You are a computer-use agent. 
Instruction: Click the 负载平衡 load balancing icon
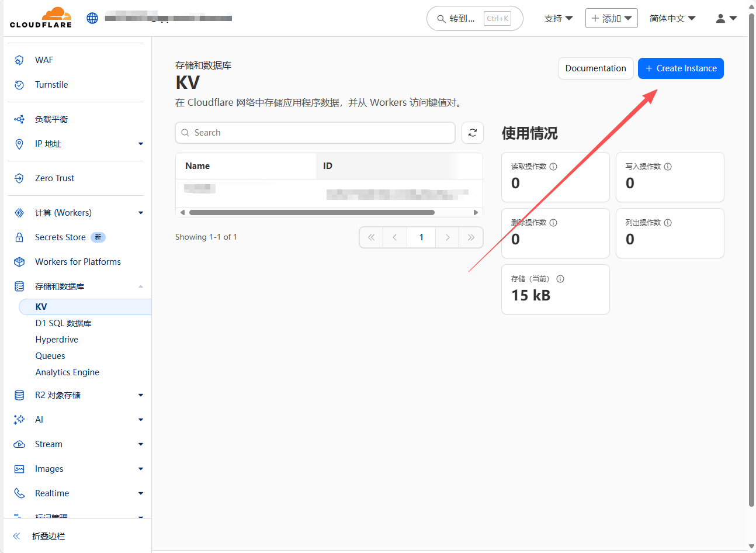[x=19, y=119]
